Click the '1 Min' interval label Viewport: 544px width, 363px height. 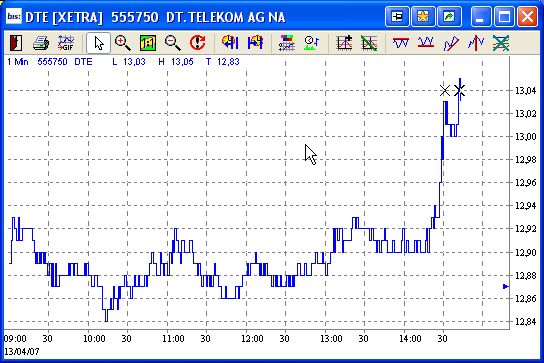tap(18, 62)
